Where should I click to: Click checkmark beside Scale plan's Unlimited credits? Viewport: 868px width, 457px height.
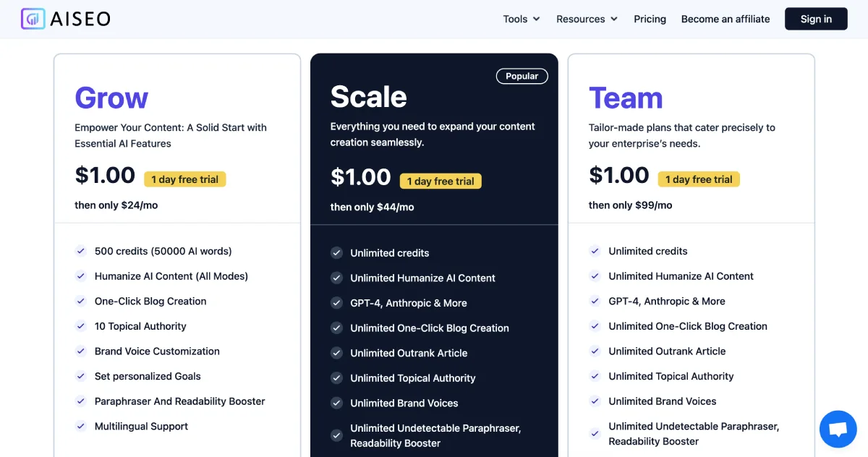point(336,253)
